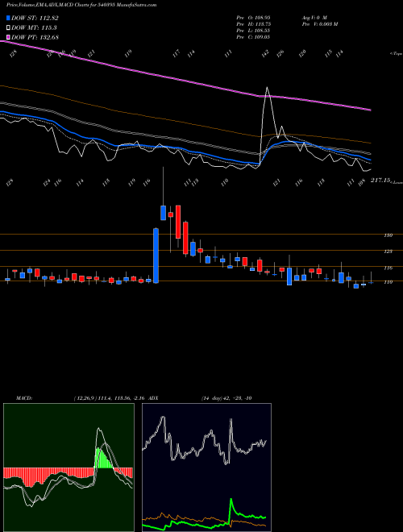Image resolution: width=403 pixels, height=532 pixels.
Task: Click the 110 price level label on the axis
Action: pos(388,282)
